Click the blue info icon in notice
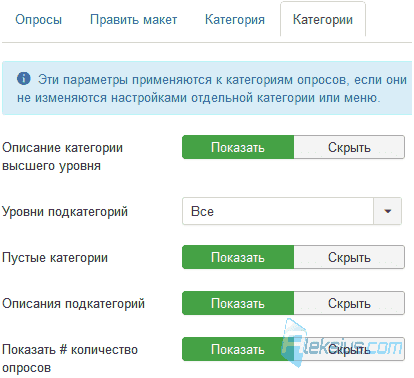The image size is (414, 378). click(24, 79)
